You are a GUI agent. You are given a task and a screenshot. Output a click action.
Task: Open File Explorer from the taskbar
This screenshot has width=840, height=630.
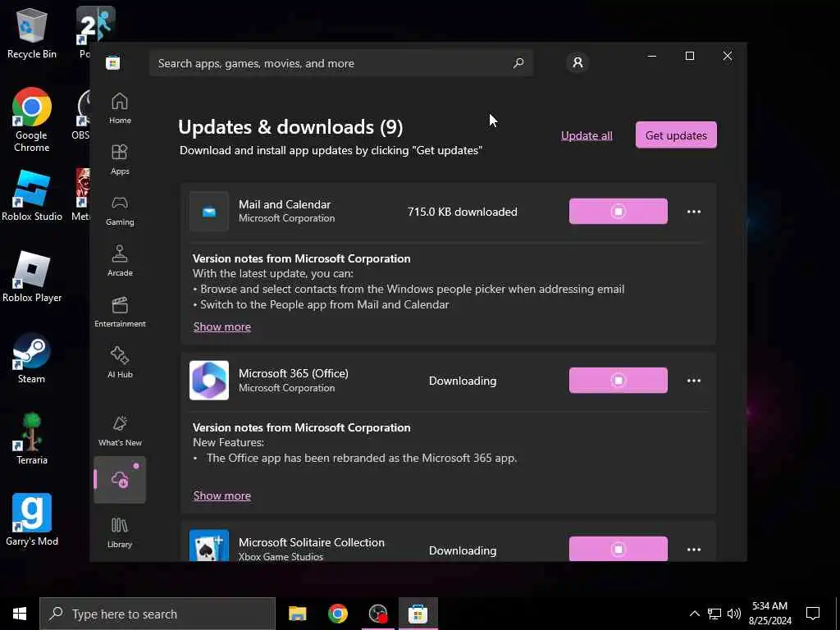click(297, 614)
